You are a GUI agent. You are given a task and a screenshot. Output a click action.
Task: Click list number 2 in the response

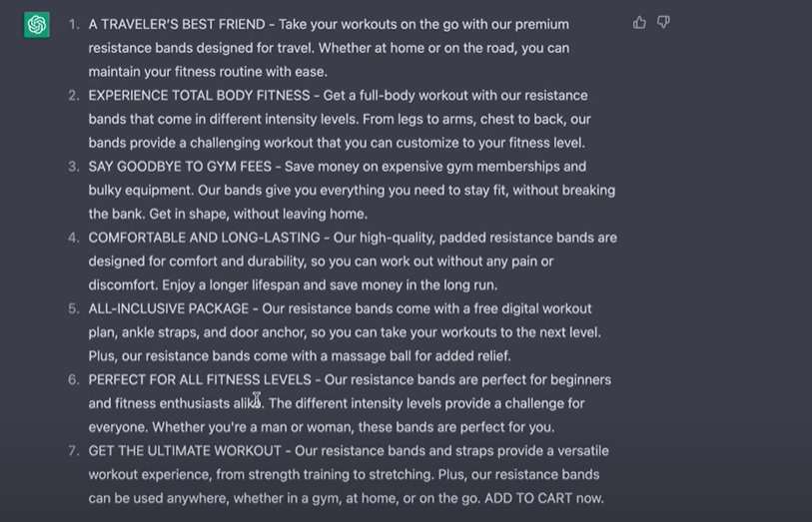point(73,96)
